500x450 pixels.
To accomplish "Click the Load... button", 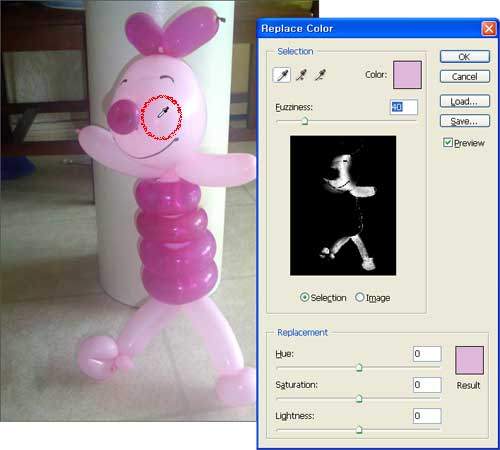I will (x=465, y=101).
